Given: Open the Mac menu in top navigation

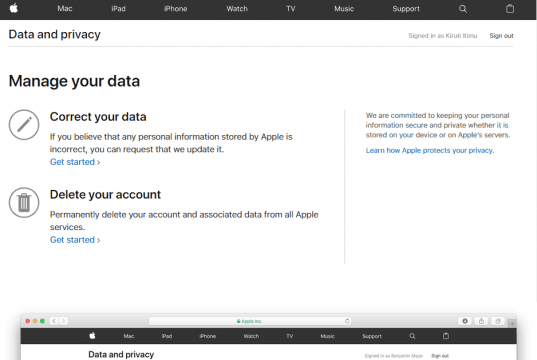Looking at the screenshot, I should [x=65, y=9].
